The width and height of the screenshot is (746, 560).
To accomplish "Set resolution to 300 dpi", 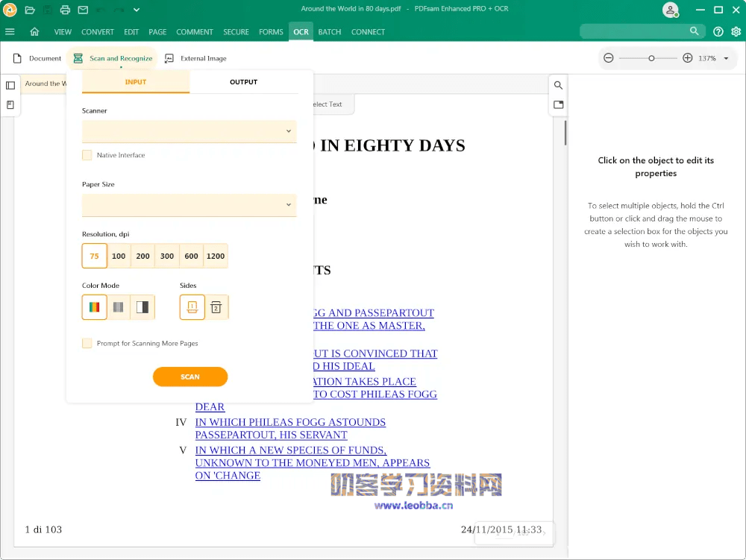I will coord(167,256).
